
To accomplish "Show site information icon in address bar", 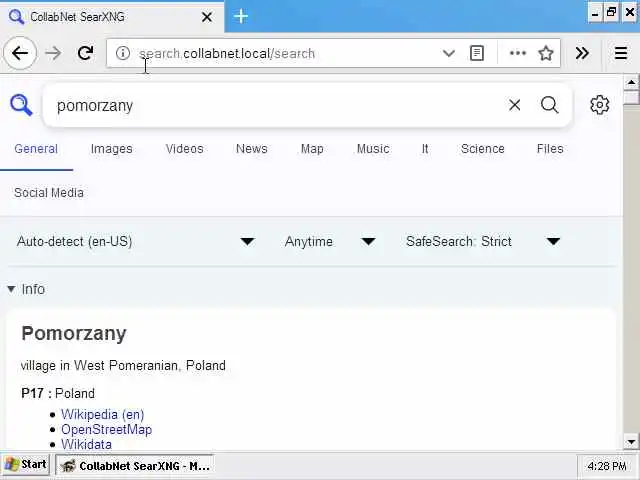I will [122, 53].
